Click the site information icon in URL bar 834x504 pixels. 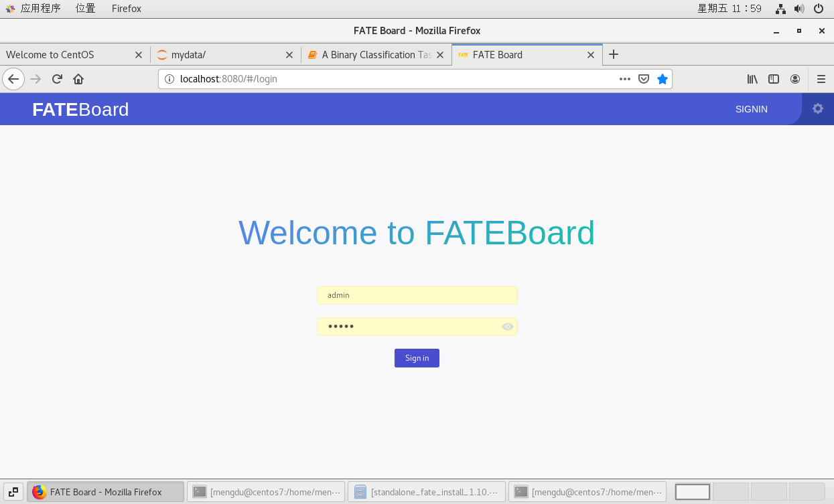[x=169, y=79]
